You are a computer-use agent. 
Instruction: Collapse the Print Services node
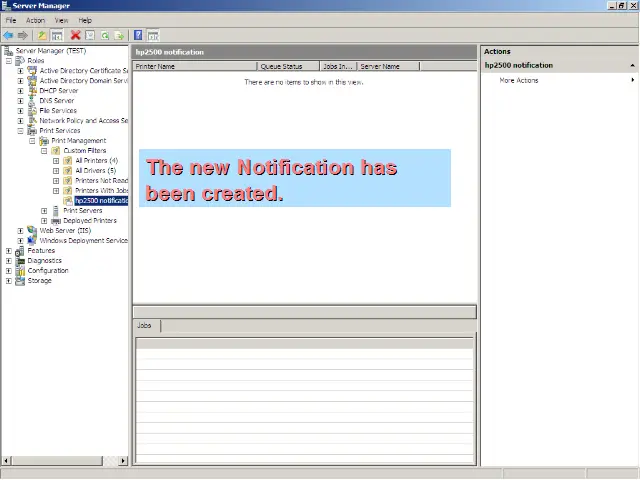20,131
